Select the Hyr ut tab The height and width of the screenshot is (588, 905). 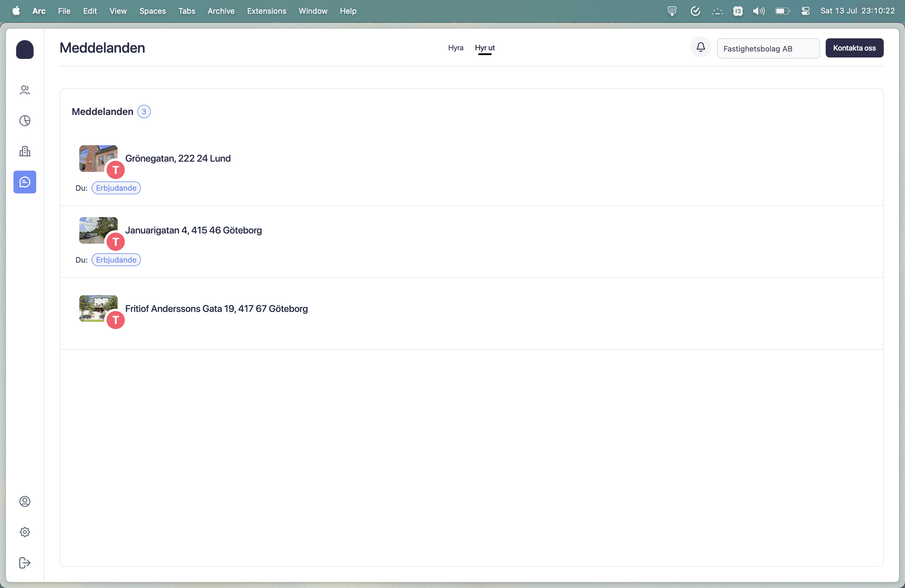(485, 48)
